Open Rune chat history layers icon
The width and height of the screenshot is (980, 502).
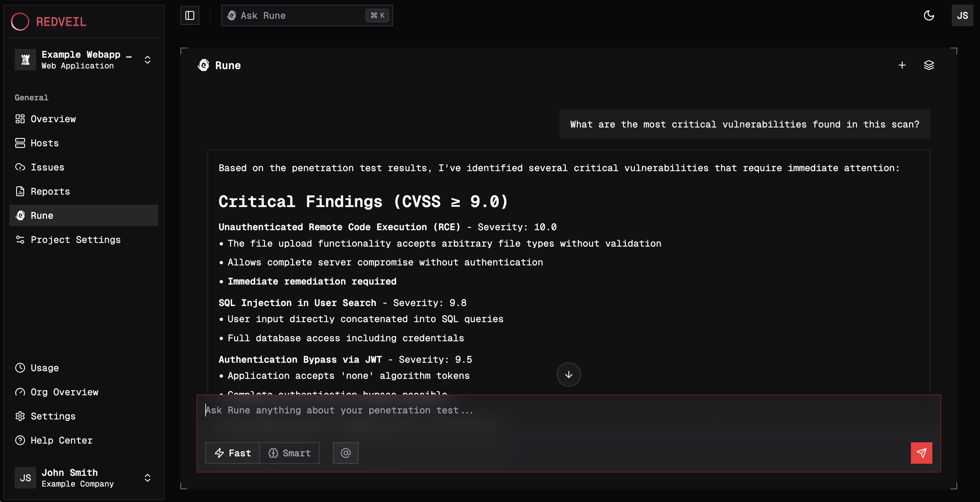pyautogui.click(x=929, y=65)
